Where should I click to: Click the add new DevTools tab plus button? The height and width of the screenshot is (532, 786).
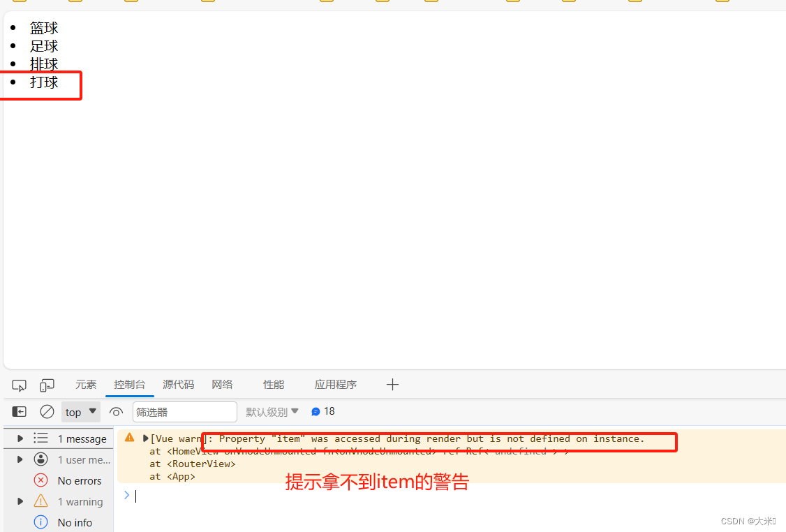pyautogui.click(x=392, y=385)
